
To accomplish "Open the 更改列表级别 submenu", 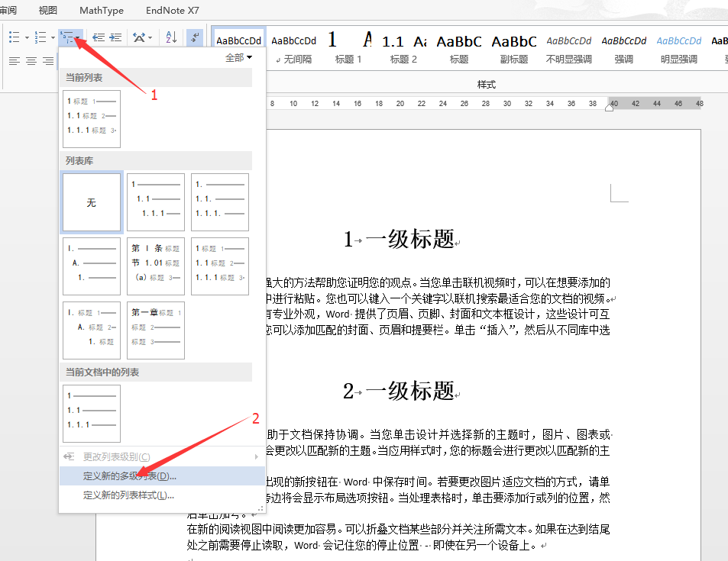I will click(x=162, y=456).
